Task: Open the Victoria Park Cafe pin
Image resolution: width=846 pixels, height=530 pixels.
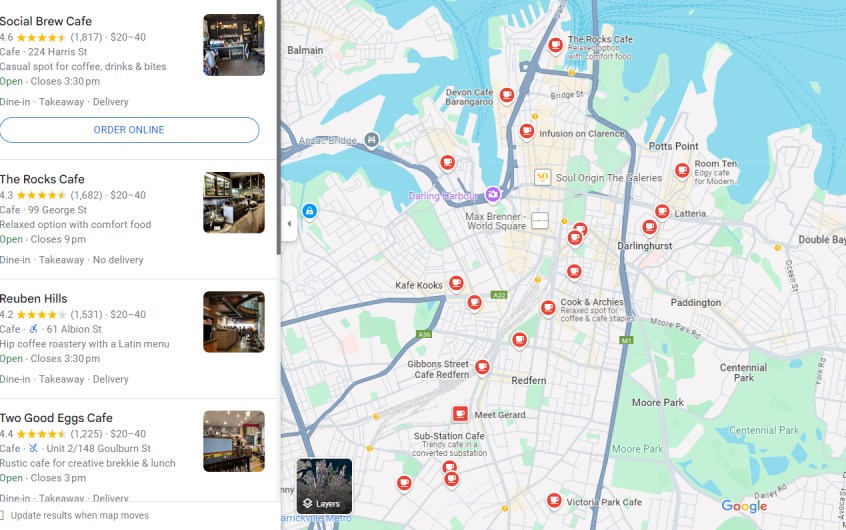Action: pyautogui.click(x=554, y=501)
